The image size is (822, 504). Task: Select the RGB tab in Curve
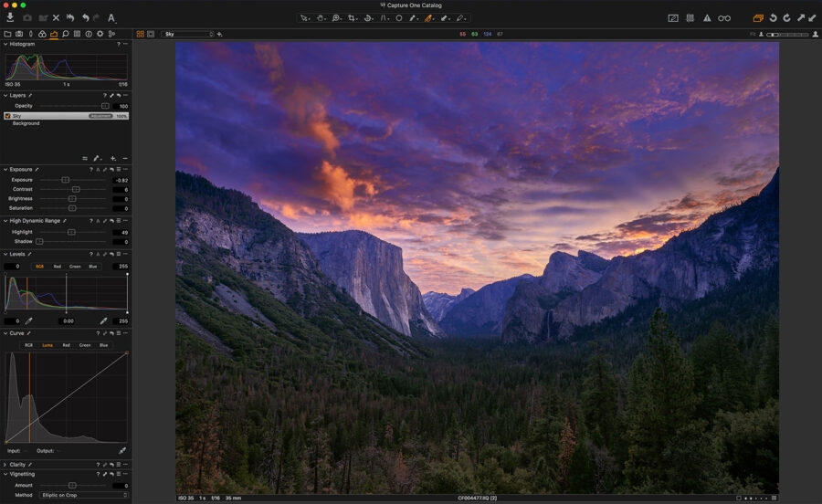point(28,345)
